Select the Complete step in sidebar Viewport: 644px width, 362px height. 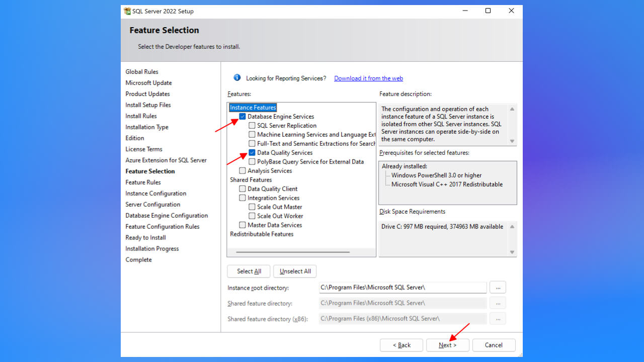tap(138, 260)
